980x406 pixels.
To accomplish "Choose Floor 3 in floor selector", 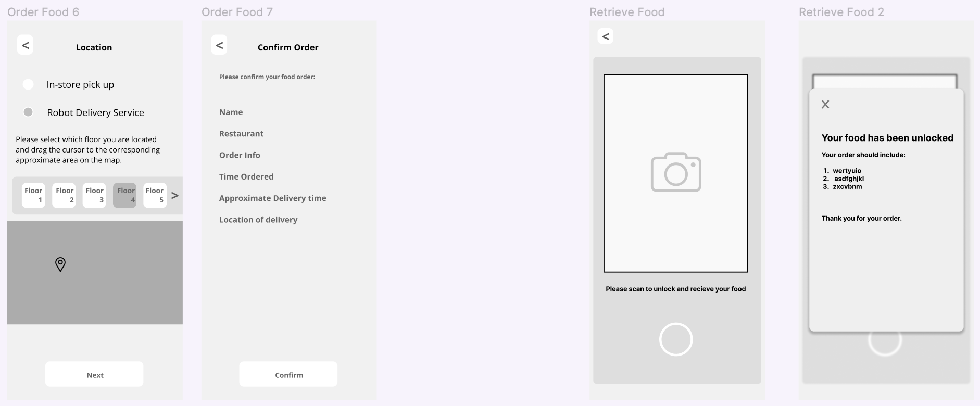I will [x=94, y=195].
